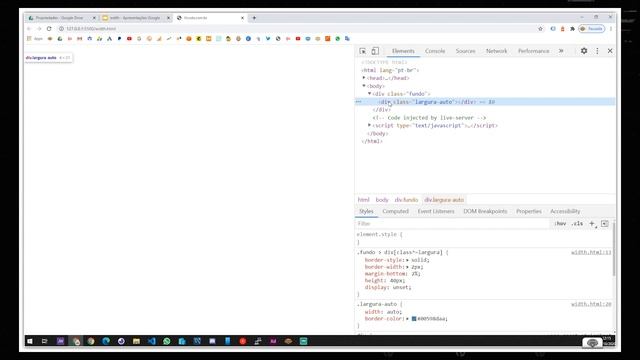Image resolution: width=640 pixels, height=360 pixels.
Task: Switch to the Sources tab
Action: (x=465, y=51)
